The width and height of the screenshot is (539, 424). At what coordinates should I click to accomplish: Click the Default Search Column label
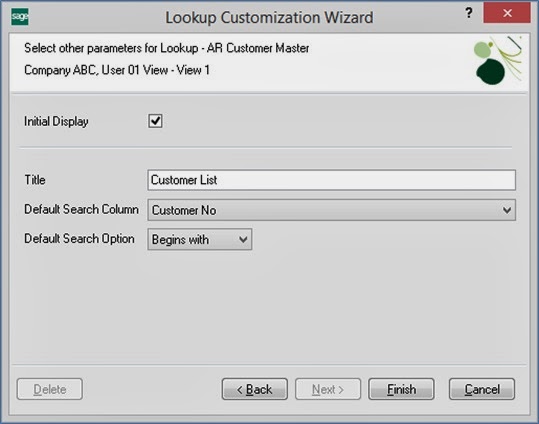pyautogui.click(x=81, y=209)
